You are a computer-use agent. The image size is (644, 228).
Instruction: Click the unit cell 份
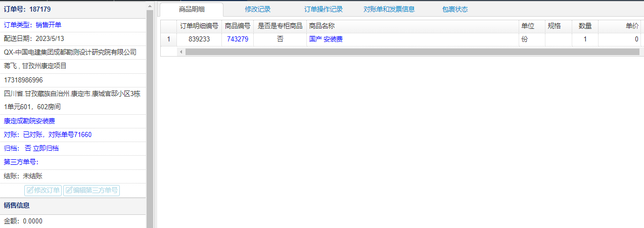pos(532,39)
